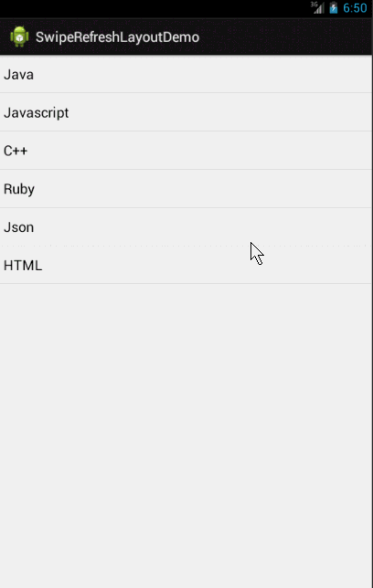
Task: Tap the row directly above Ruby
Action: 186,151
